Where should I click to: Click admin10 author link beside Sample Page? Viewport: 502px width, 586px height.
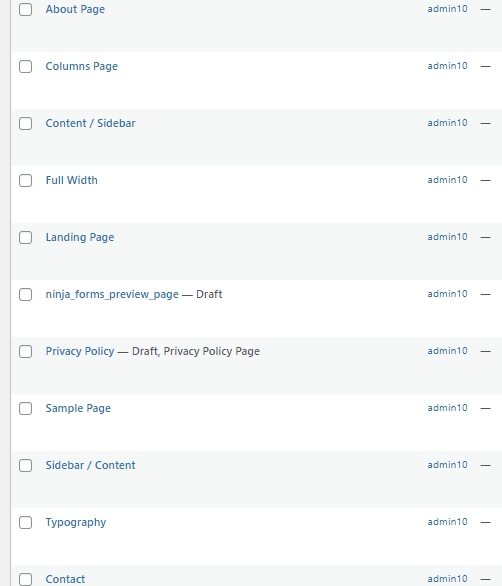point(447,408)
